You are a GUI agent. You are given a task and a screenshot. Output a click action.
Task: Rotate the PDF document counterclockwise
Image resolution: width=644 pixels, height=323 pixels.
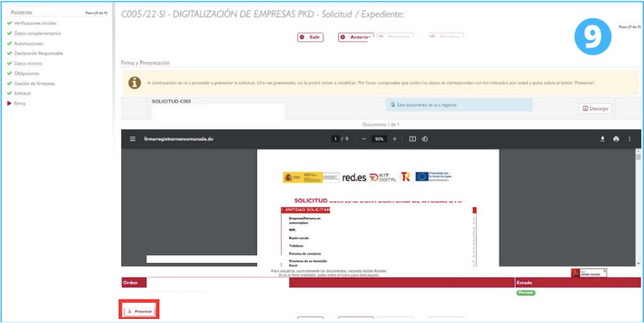[425, 138]
